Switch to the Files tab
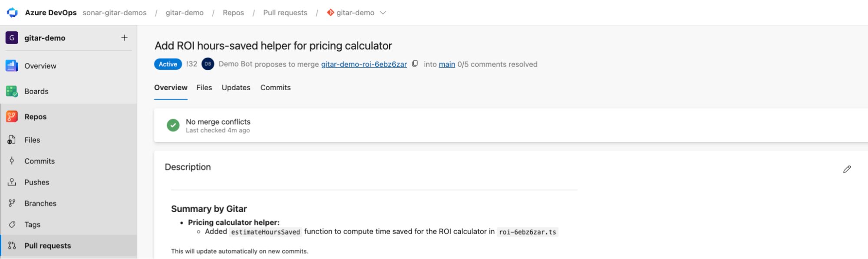868x259 pixels. [x=204, y=88]
